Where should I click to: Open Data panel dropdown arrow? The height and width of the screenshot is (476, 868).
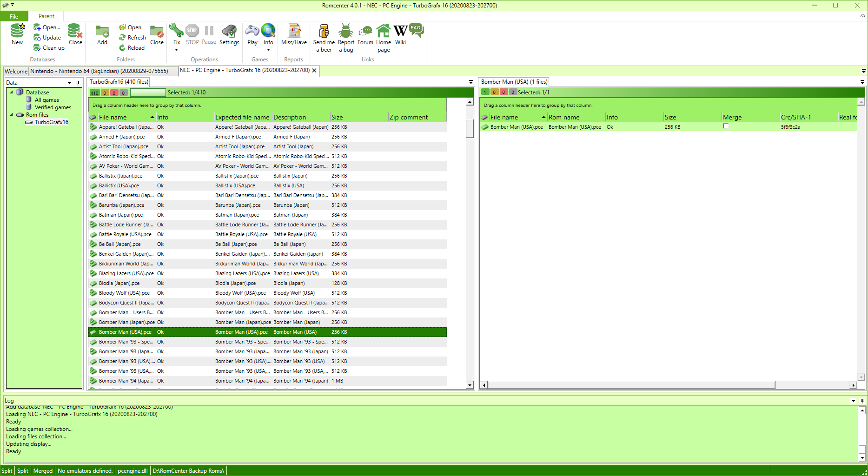[69, 83]
